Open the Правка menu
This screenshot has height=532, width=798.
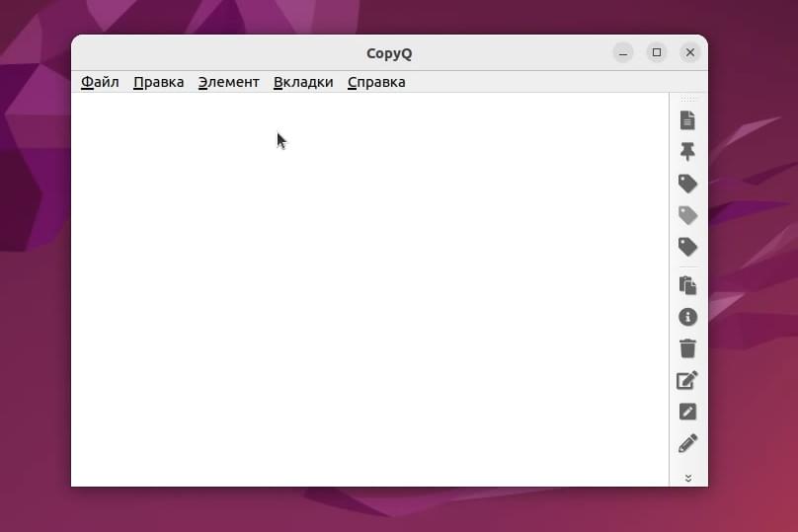coord(158,82)
